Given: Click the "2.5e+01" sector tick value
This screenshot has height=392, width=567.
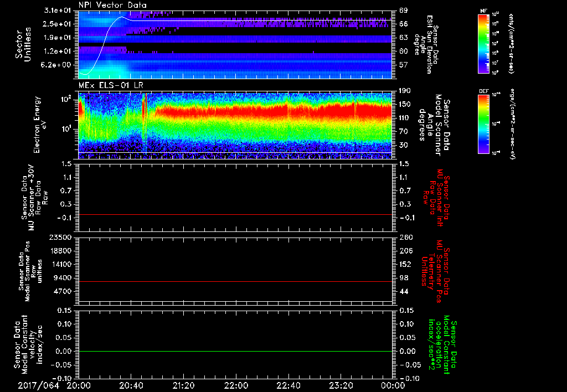Looking at the screenshot, I should point(58,24).
